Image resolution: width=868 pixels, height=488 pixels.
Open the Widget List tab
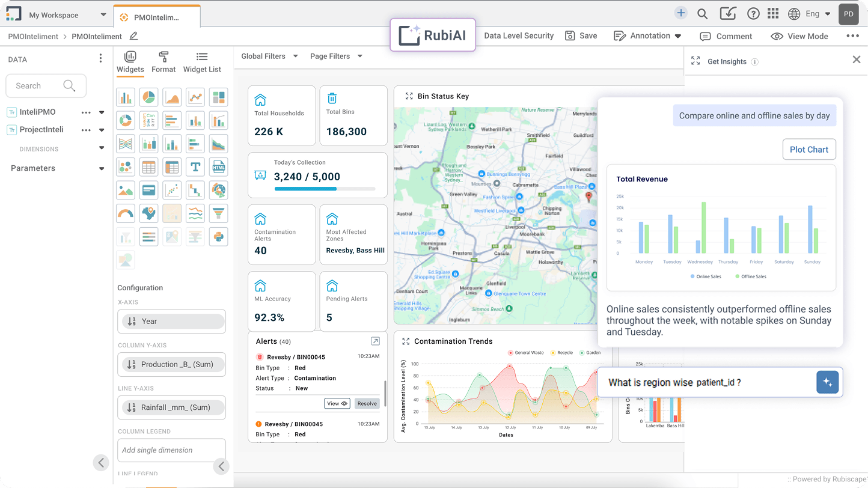click(202, 63)
